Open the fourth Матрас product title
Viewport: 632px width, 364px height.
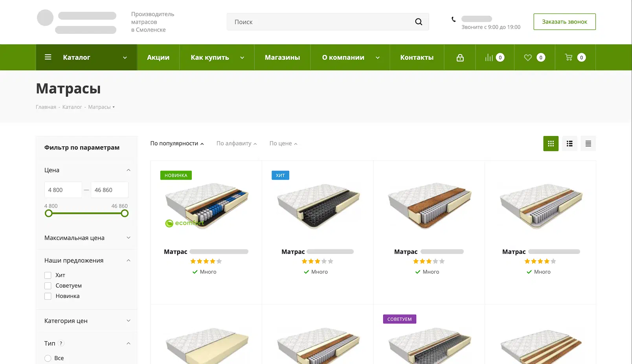tap(541, 252)
